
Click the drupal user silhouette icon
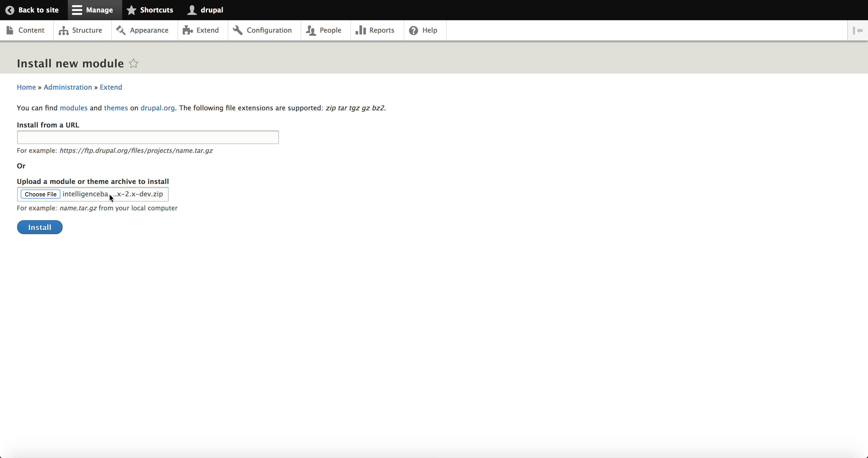pos(192,10)
